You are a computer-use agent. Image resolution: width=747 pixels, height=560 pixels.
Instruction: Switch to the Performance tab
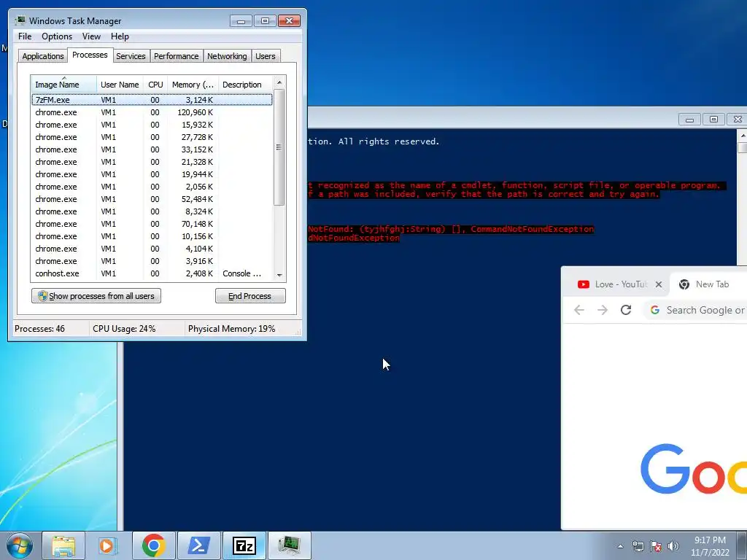click(177, 56)
